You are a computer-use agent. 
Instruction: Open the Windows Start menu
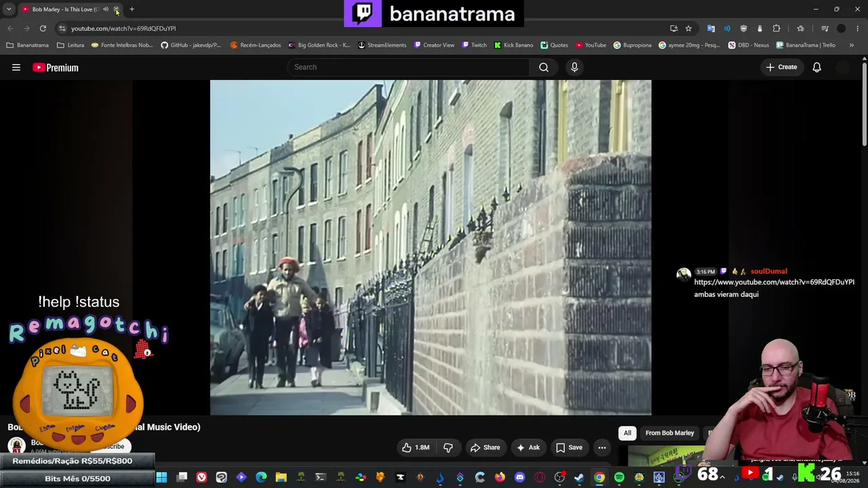(x=161, y=478)
